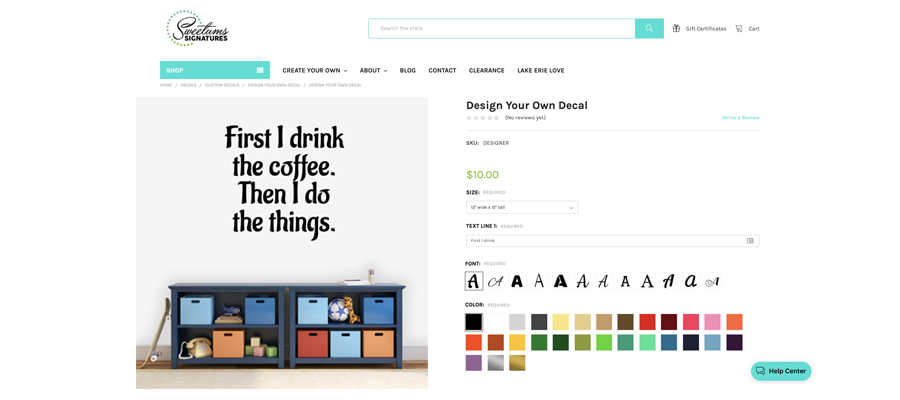This screenshot has width=900, height=400.
Task: Click the Sweetums Signatures logo
Action: tap(197, 28)
